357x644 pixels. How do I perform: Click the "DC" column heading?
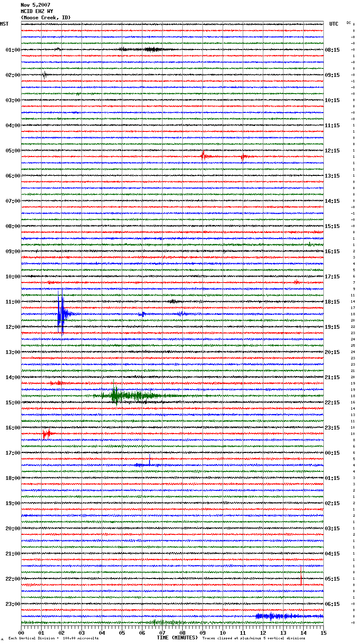tap(349, 23)
